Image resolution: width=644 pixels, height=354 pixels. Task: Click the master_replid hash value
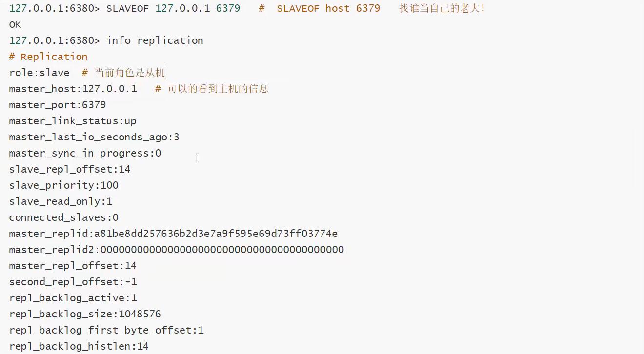click(x=216, y=234)
